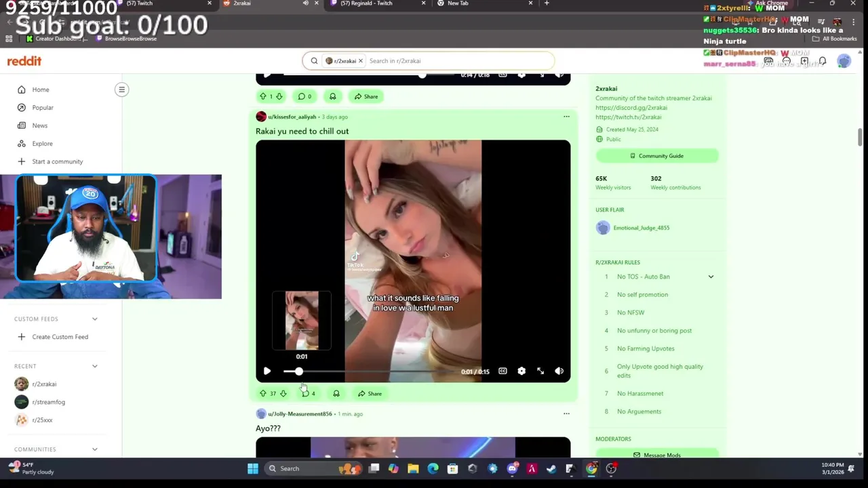Open the options menu for the Ayo??? post
Screen dimensions: 868x488
[x=566, y=413]
